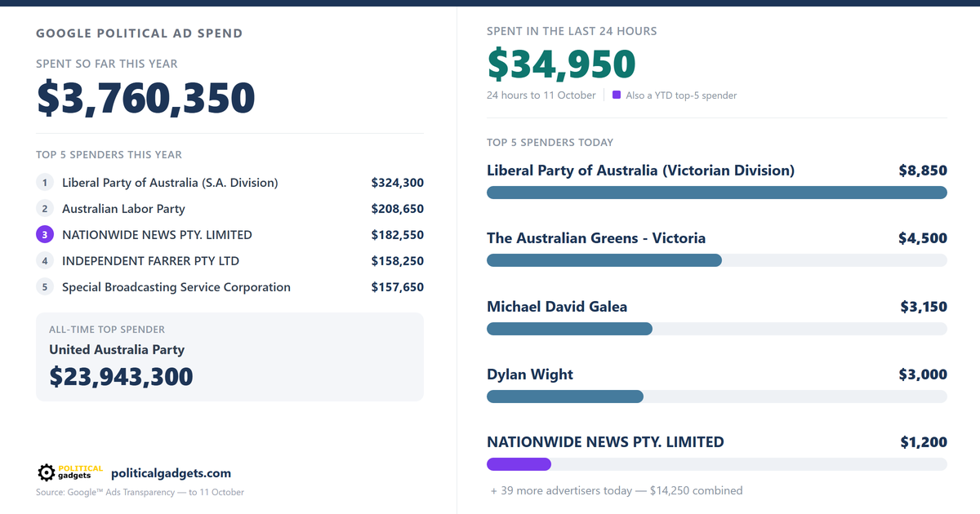
Task: Click the purple NATIONWIDE NEWS spend bar
Action: click(519, 464)
